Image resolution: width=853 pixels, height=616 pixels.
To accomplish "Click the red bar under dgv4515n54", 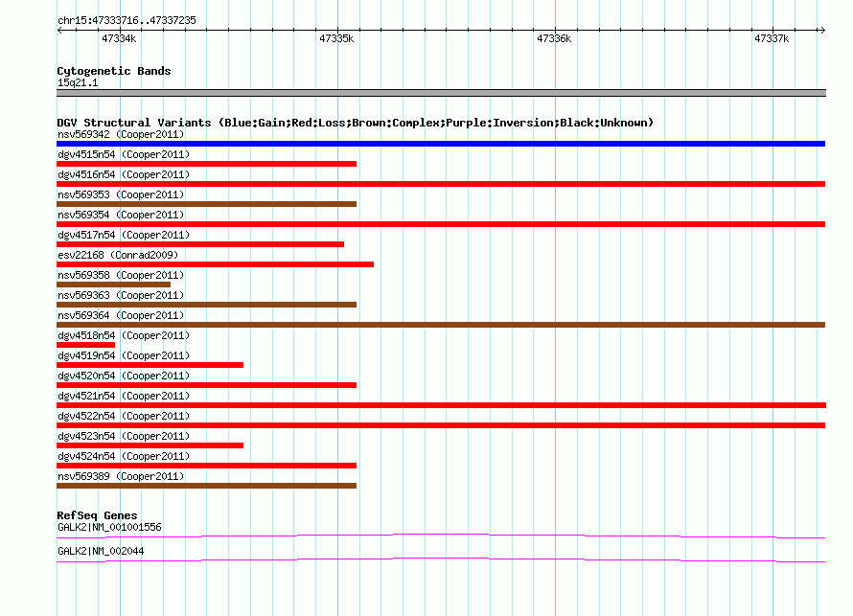I will pyautogui.click(x=207, y=164).
